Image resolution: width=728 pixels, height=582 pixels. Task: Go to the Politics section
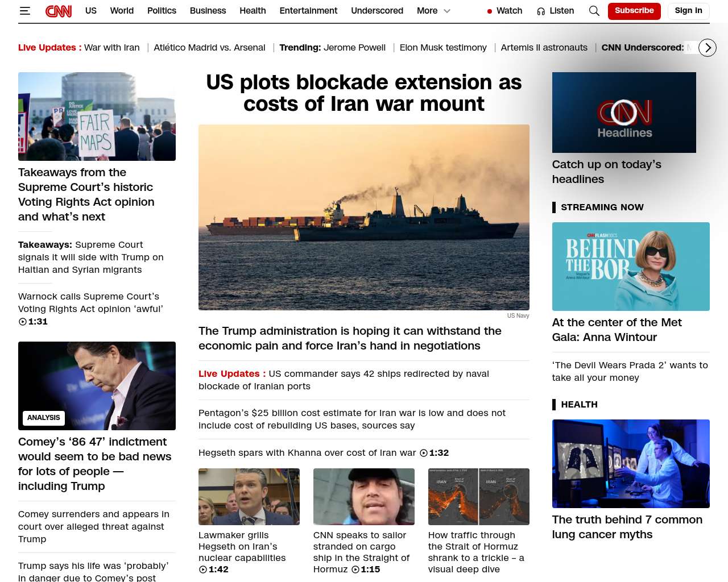(162, 11)
